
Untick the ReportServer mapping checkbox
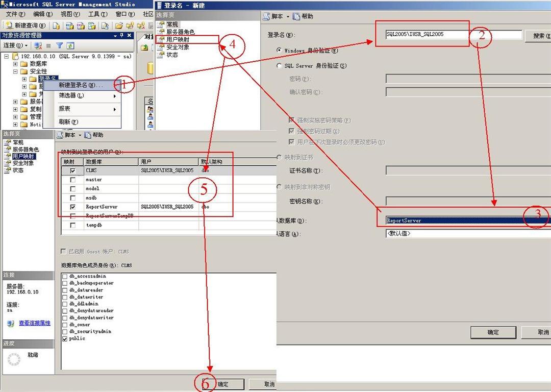[x=73, y=207]
